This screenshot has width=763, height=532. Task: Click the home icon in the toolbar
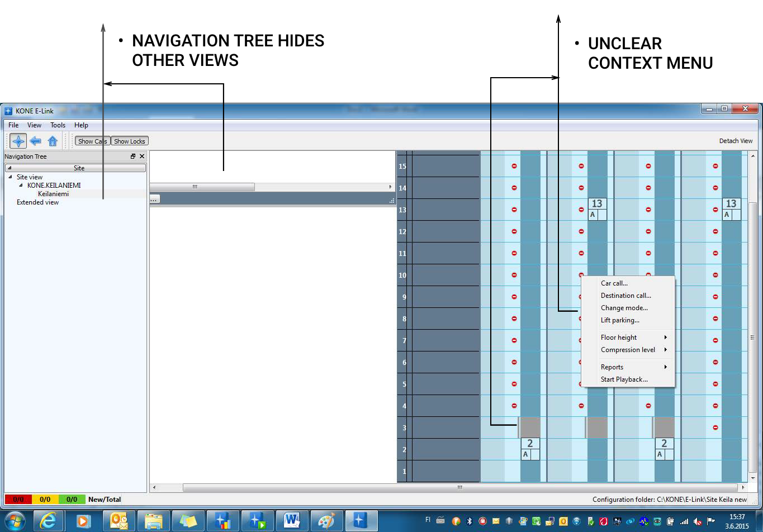(53, 141)
